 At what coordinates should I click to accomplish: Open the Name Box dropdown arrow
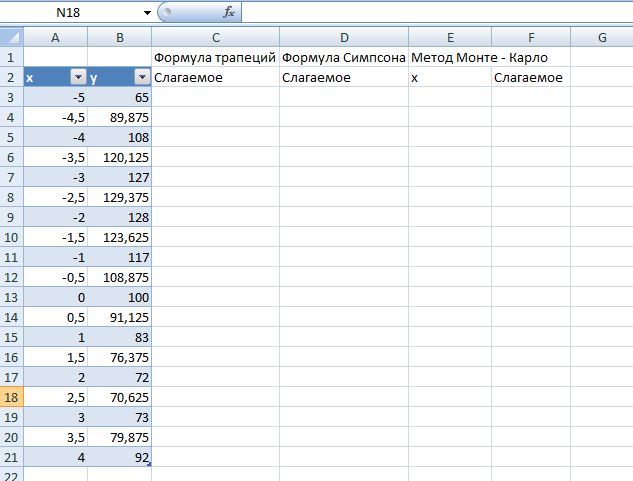(148, 13)
